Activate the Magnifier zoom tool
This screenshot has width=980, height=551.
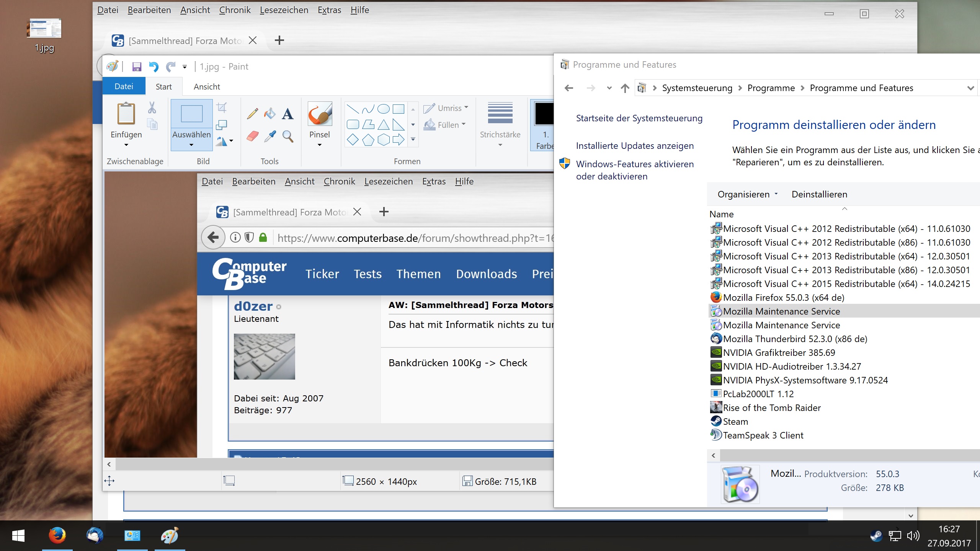287,136
